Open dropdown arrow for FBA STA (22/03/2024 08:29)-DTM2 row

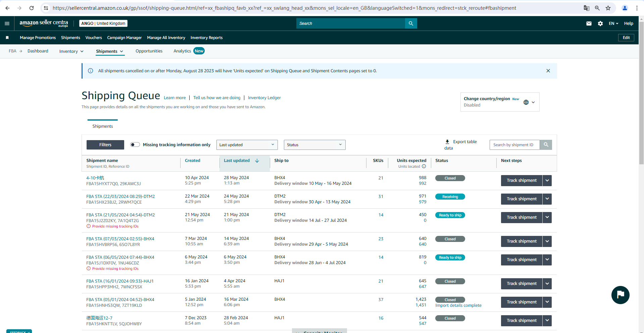point(547,199)
